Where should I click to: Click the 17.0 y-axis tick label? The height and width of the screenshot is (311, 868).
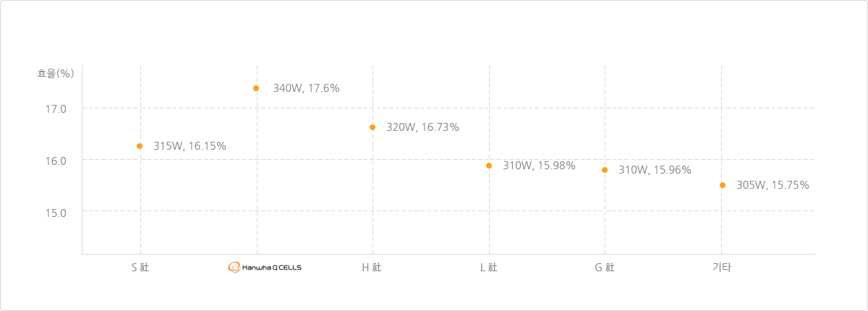(56, 109)
